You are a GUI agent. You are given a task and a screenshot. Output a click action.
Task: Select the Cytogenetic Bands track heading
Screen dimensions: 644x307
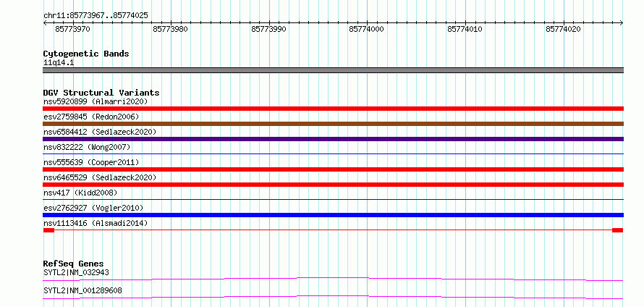pos(86,54)
